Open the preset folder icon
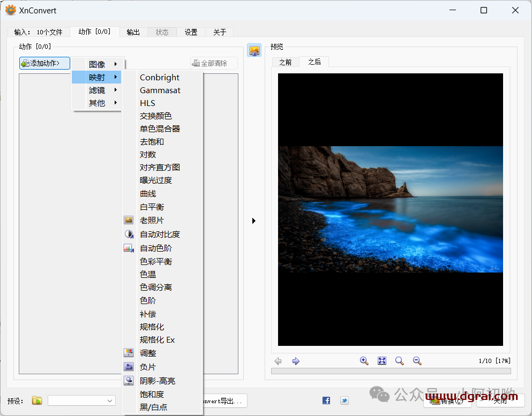The width and height of the screenshot is (532, 416). coord(37,400)
